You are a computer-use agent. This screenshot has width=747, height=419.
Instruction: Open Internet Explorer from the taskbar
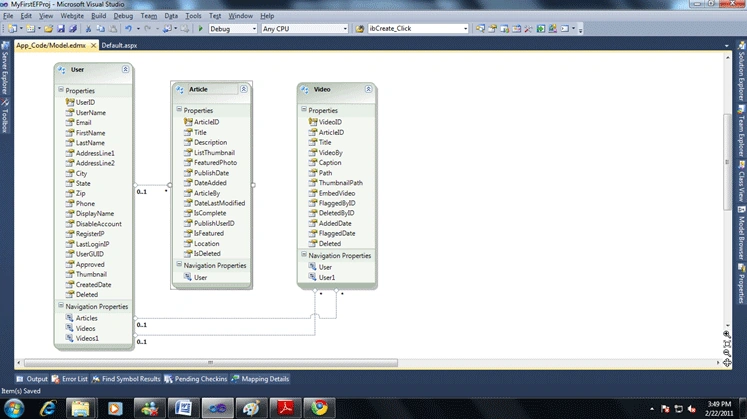tap(48, 408)
